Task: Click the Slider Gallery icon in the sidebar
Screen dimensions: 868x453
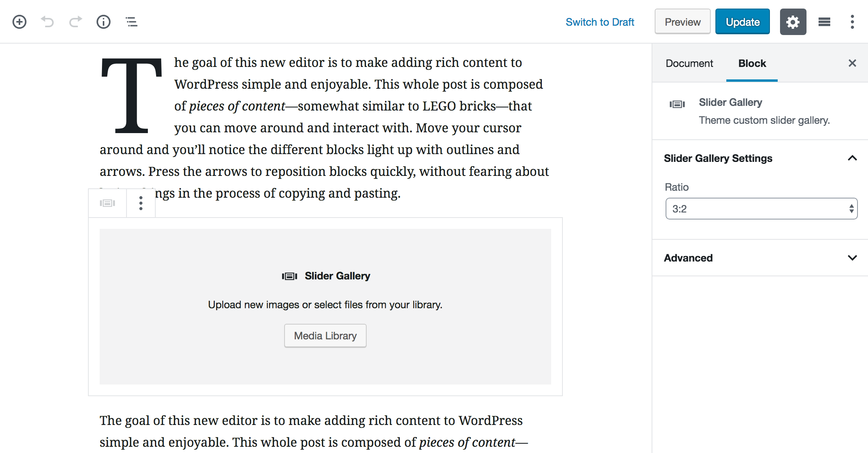Action: coord(677,104)
